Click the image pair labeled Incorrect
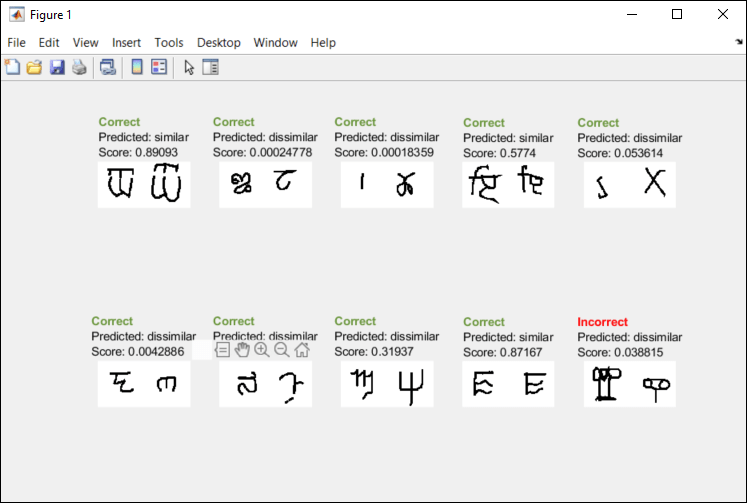The height and width of the screenshot is (503, 747). [x=630, y=384]
